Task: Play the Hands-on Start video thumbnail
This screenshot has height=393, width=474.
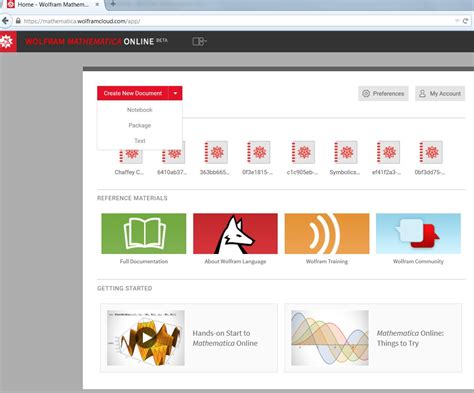Action: [146, 338]
